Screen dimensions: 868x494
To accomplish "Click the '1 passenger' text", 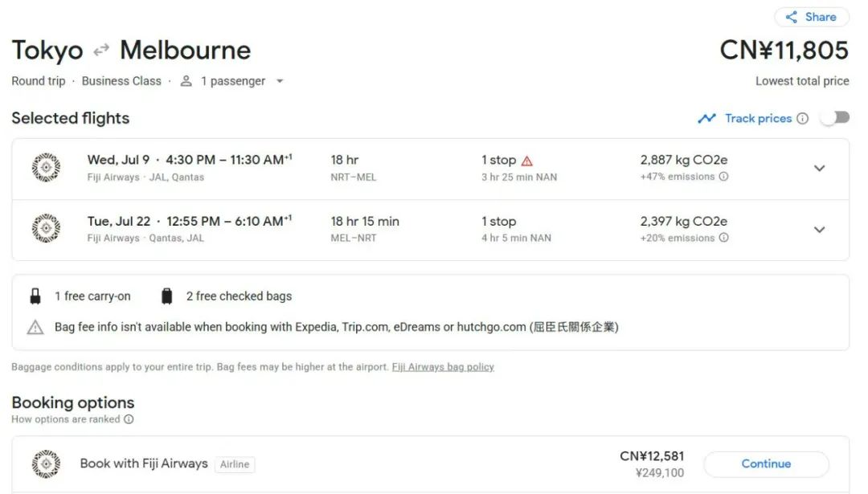I will click(233, 81).
